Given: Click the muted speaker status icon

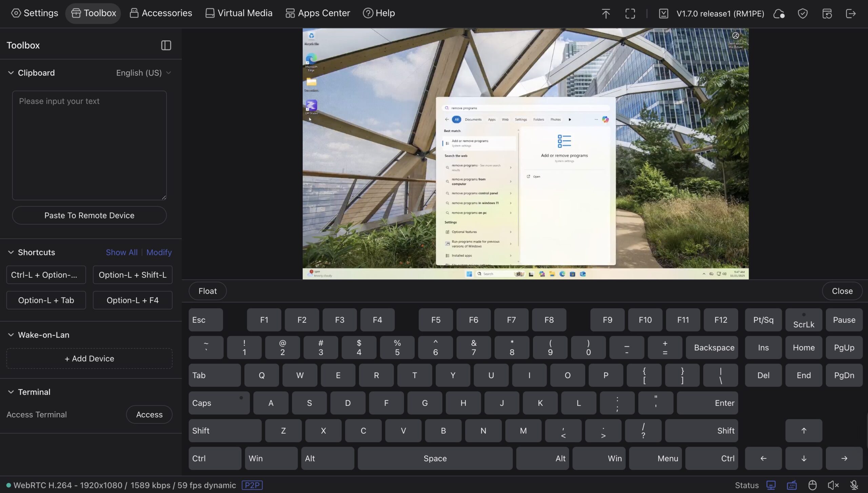Looking at the screenshot, I should pyautogui.click(x=833, y=485).
